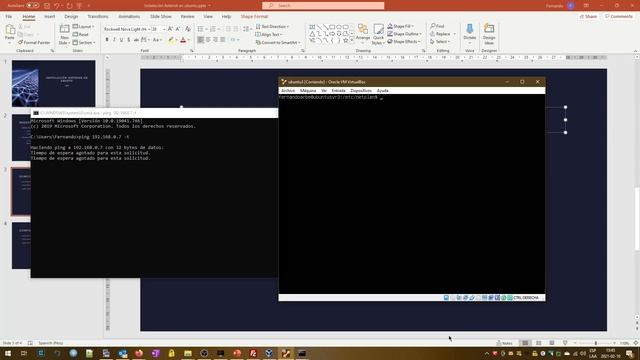Open the font size dropdown

click(x=158, y=29)
